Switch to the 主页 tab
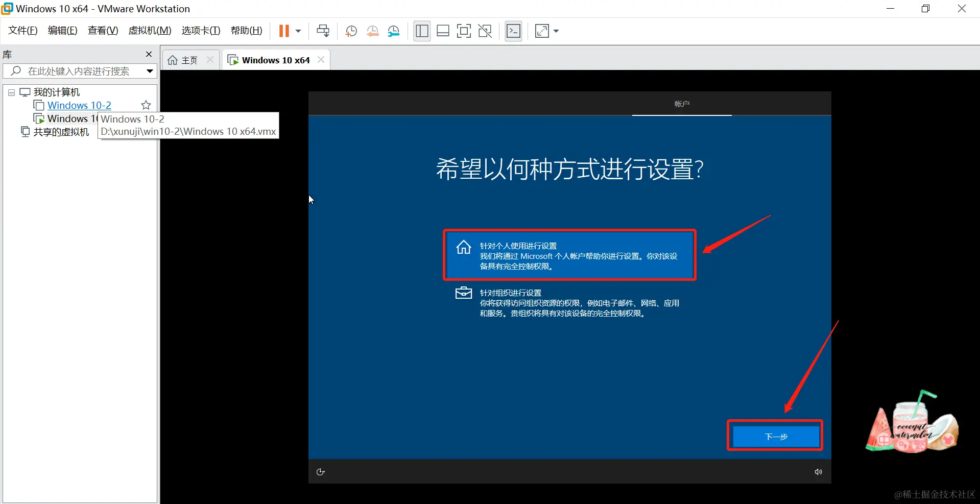 pos(189,60)
